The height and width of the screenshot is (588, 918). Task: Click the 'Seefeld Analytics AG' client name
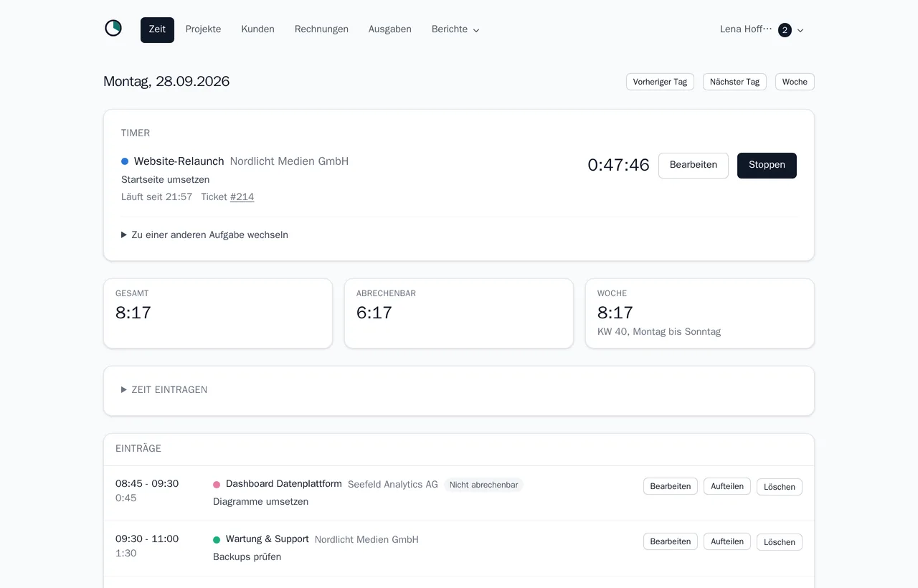click(393, 485)
